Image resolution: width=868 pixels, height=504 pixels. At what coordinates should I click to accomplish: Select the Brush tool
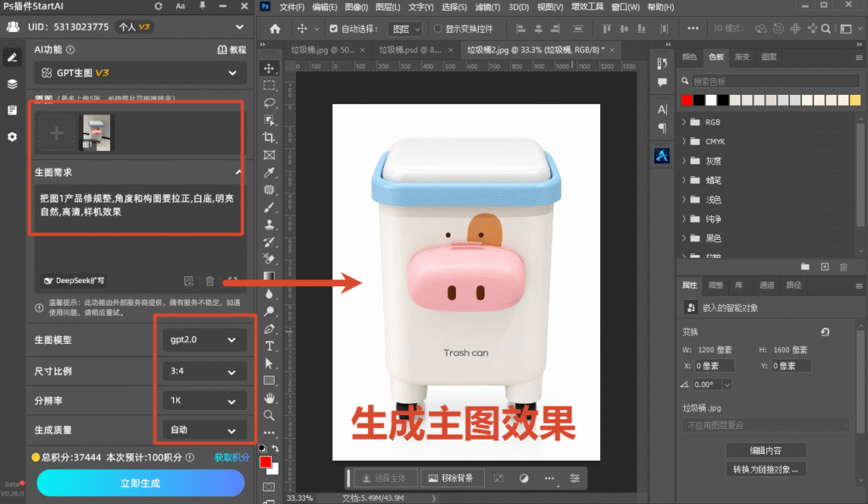[269, 208]
